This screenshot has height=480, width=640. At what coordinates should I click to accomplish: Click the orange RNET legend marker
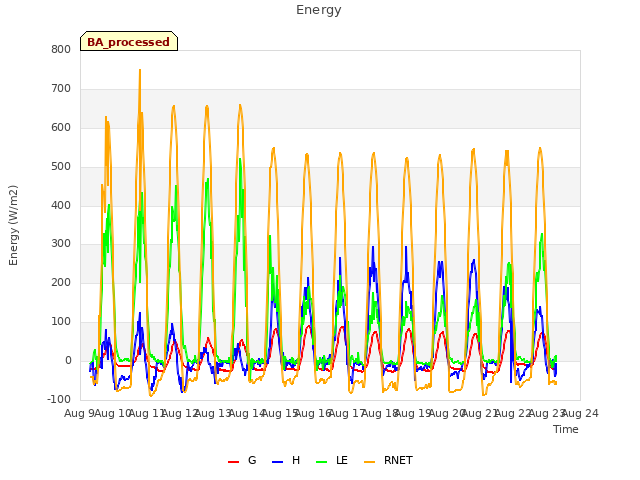pos(369,462)
